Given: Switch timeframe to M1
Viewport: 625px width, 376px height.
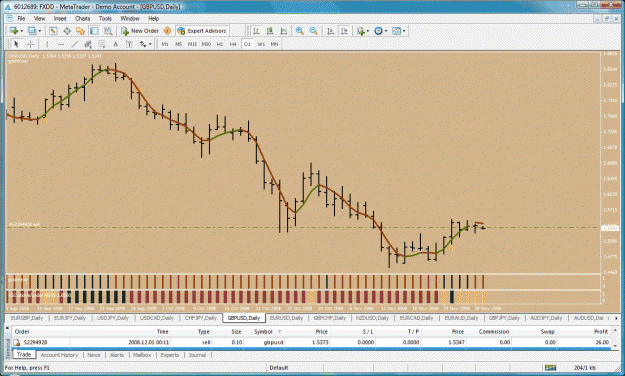Looking at the screenshot, I should tap(165, 44).
